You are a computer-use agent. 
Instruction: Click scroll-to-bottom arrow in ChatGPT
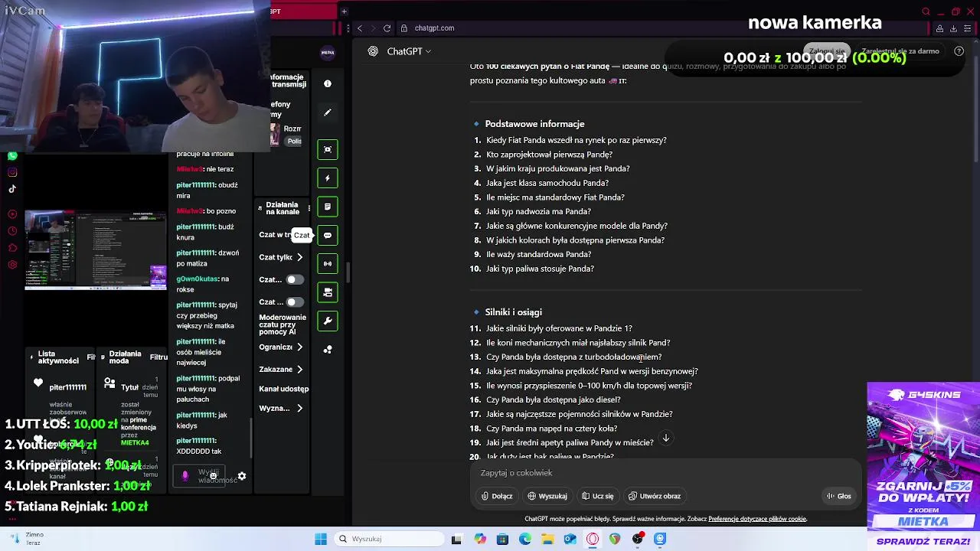(666, 439)
